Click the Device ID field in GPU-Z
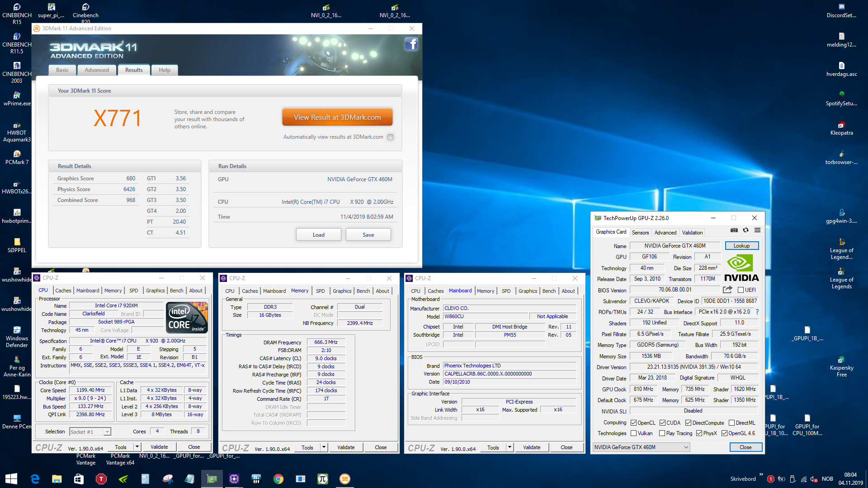The width and height of the screenshot is (868, 488). click(730, 301)
